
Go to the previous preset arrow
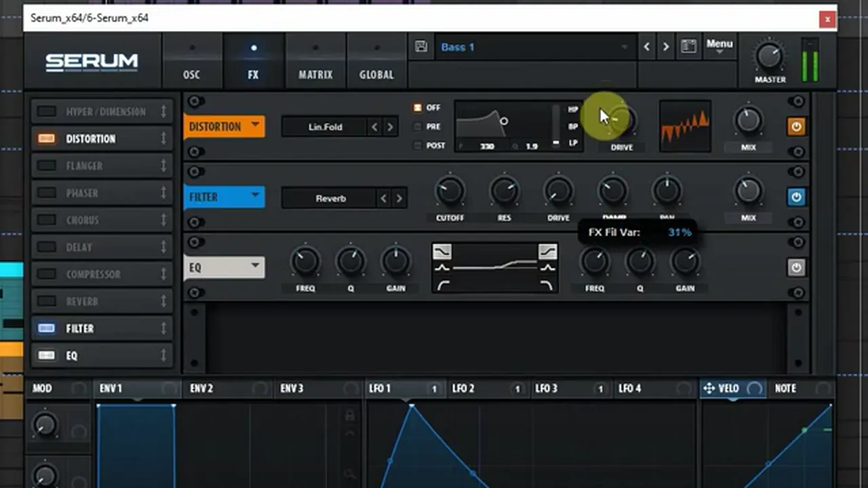(647, 46)
